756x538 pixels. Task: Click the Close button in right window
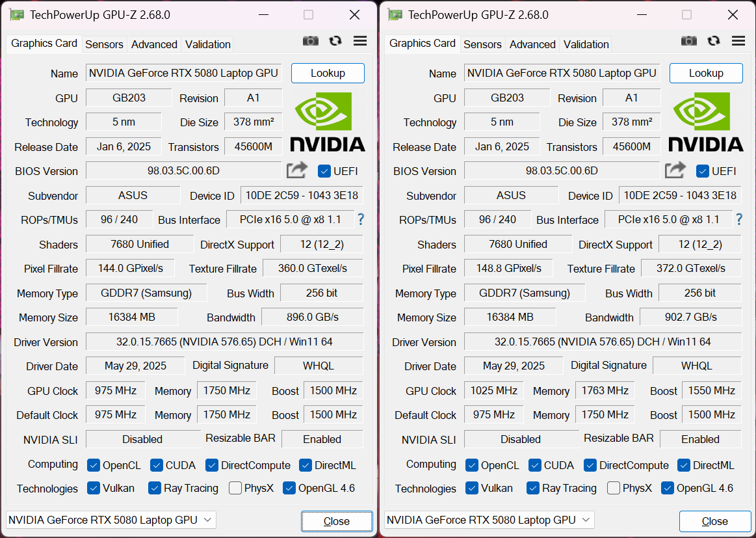coord(715,521)
